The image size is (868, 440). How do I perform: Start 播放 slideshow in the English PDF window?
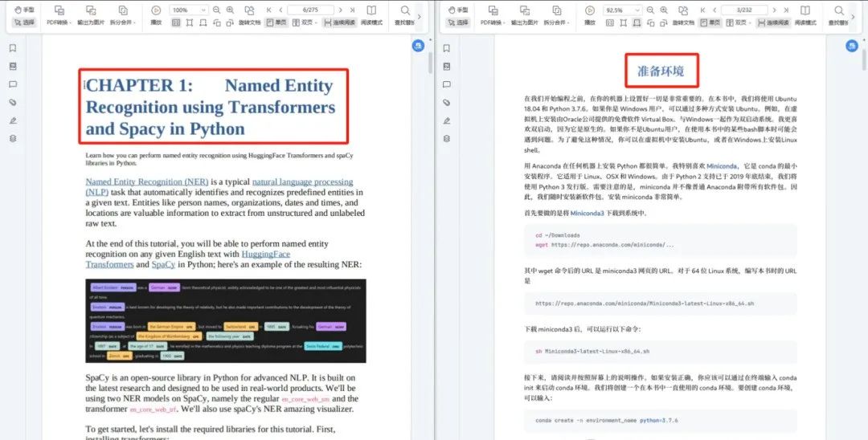click(156, 15)
